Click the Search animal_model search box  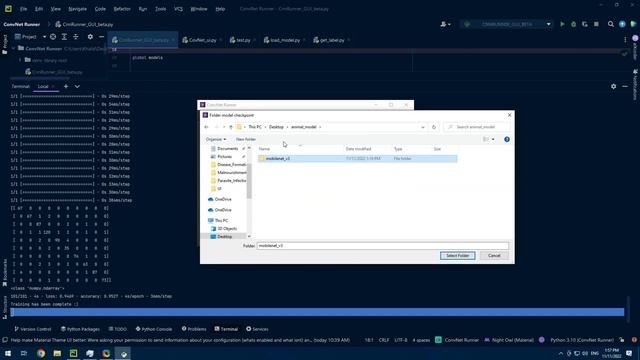tap(477, 127)
